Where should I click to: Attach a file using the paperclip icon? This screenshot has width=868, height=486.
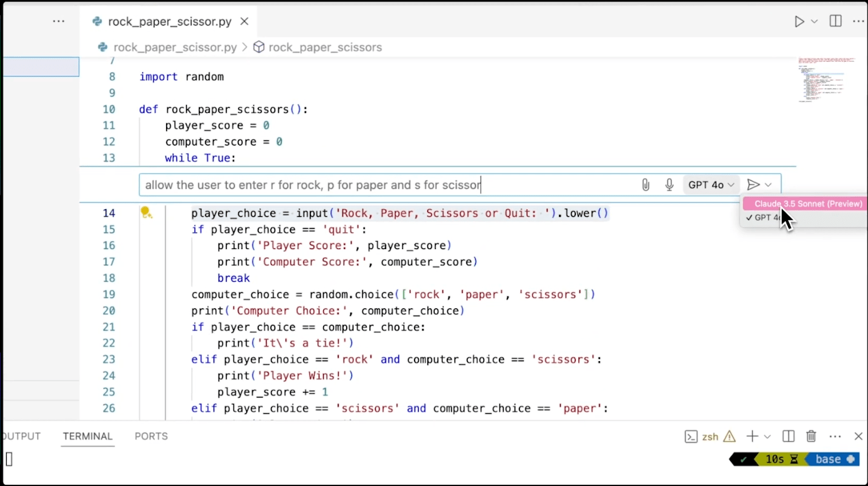pos(645,185)
